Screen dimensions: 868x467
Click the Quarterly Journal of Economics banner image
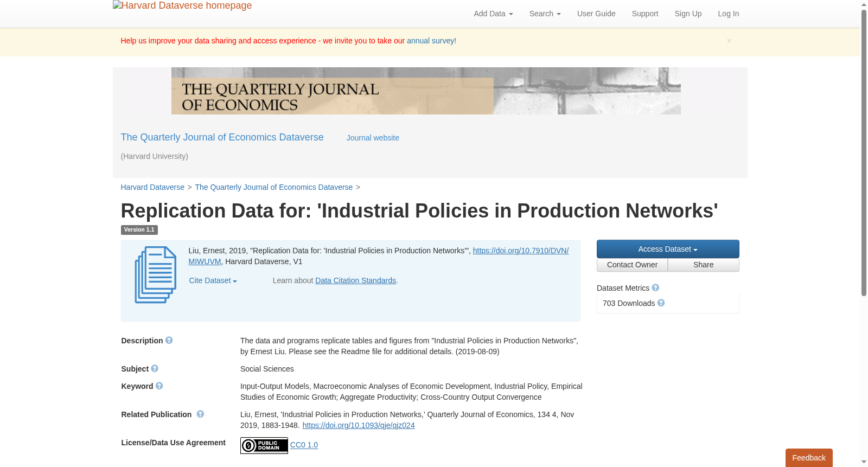pos(426,91)
